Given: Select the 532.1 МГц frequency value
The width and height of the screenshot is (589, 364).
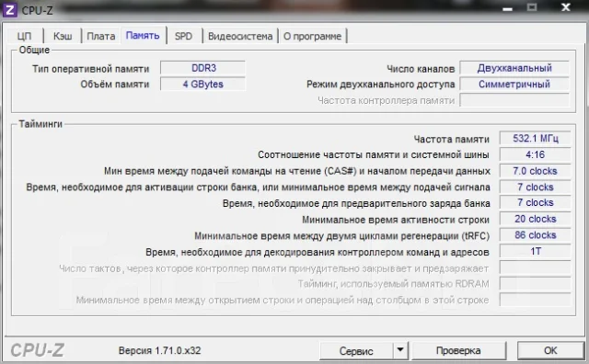Looking at the screenshot, I should point(536,139).
